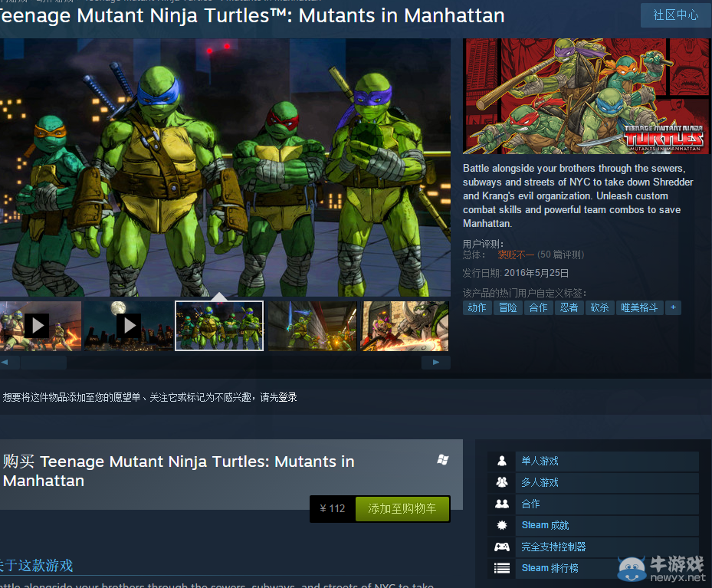712x588 pixels.
Task: Click the multiplayer group icon
Action: click(x=502, y=482)
